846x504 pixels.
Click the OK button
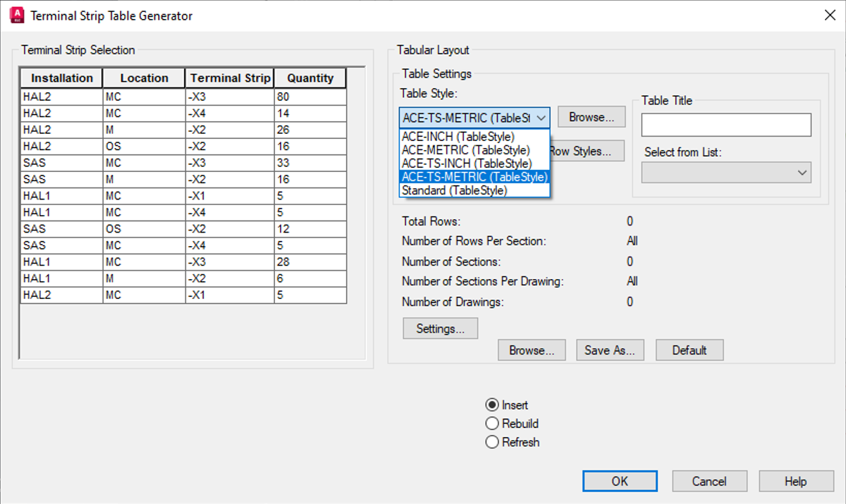tap(620, 481)
